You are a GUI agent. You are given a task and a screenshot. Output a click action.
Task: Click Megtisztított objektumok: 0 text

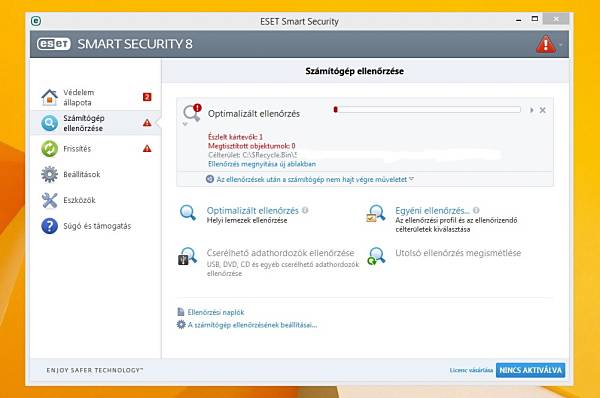tap(252, 146)
